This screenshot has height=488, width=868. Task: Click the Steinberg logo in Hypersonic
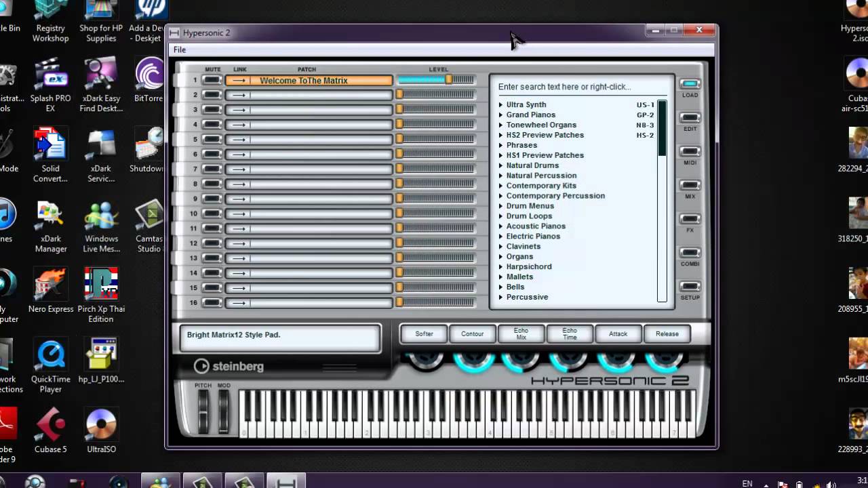pos(229,366)
